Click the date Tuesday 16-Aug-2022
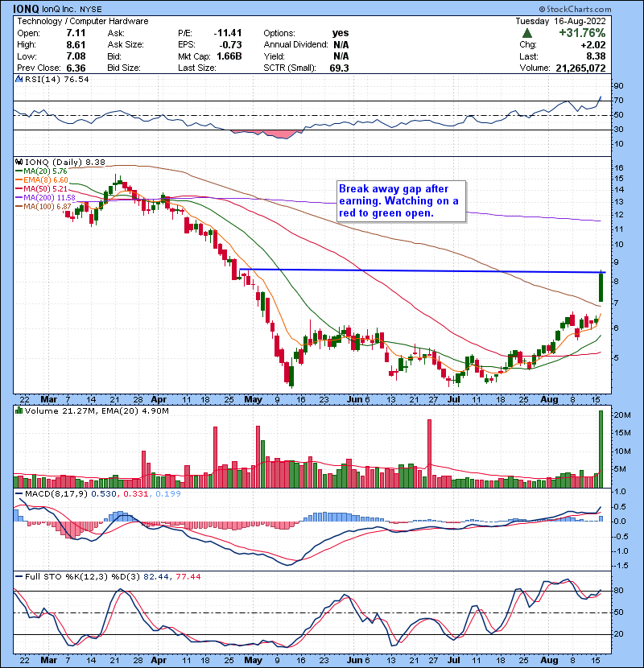Screen dimensions: 644x668 pyautogui.click(x=560, y=21)
